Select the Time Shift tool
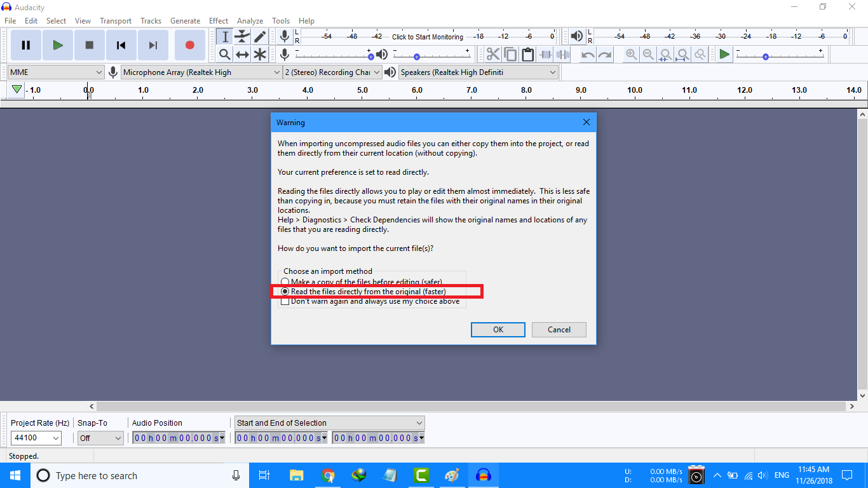868x488 pixels. point(242,55)
